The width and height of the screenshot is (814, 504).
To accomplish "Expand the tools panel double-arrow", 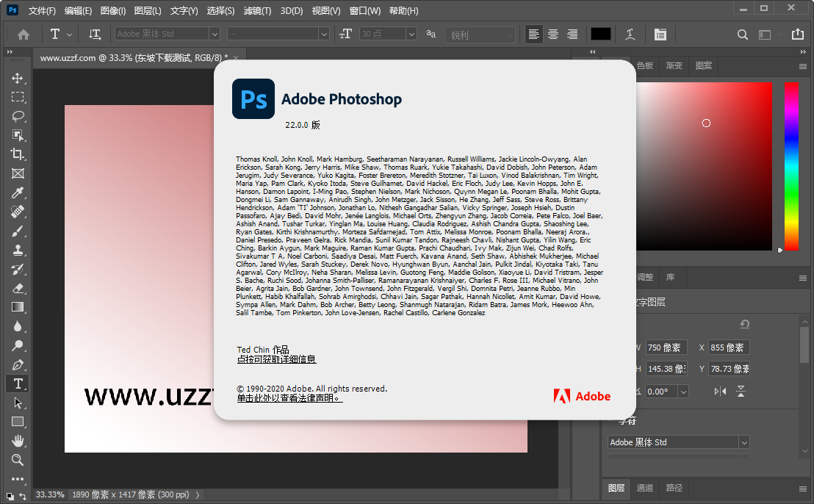I will point(10,51).
